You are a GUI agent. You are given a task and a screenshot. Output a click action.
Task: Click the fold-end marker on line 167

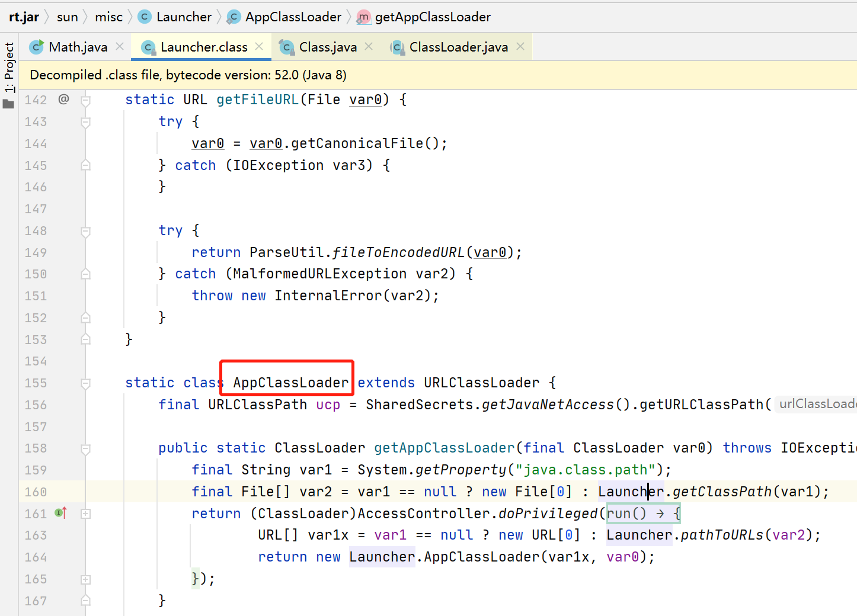coord(85,601)
